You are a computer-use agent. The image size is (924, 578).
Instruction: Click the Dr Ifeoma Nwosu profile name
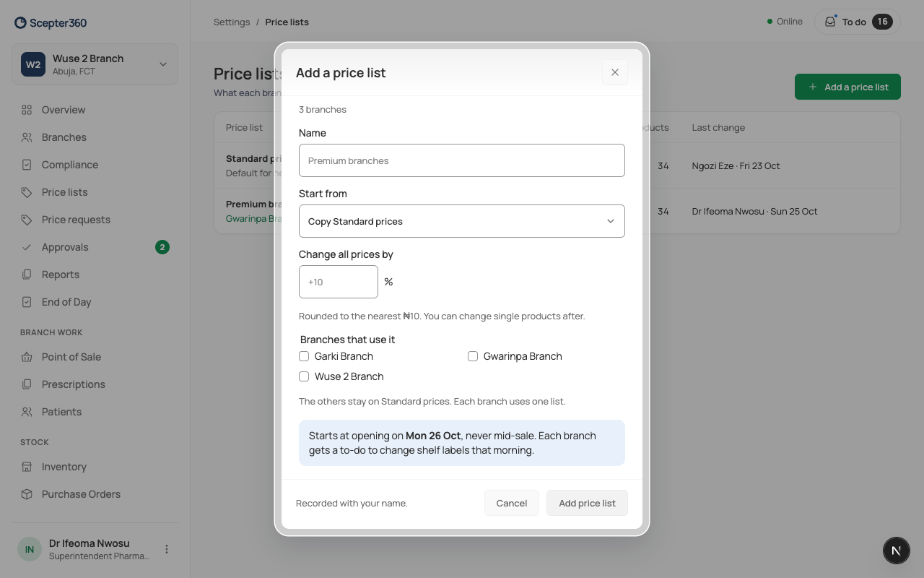click(90, 543)
